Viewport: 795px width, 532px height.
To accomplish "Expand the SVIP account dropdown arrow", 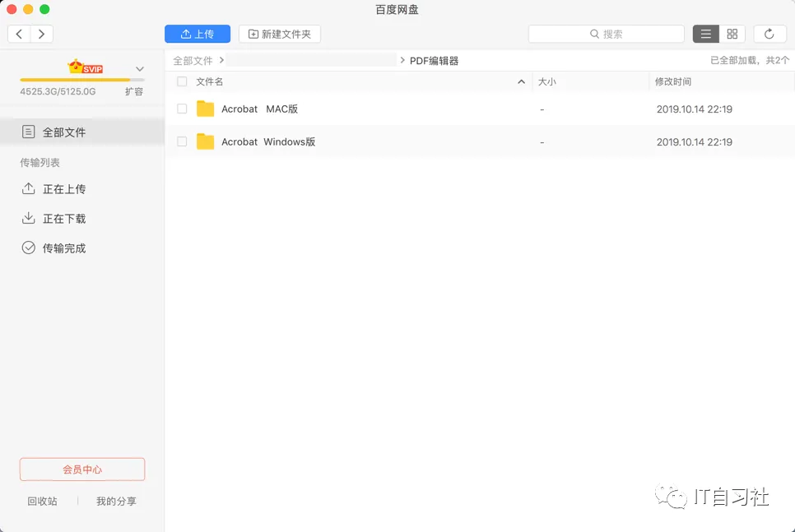I will (140, 69).
